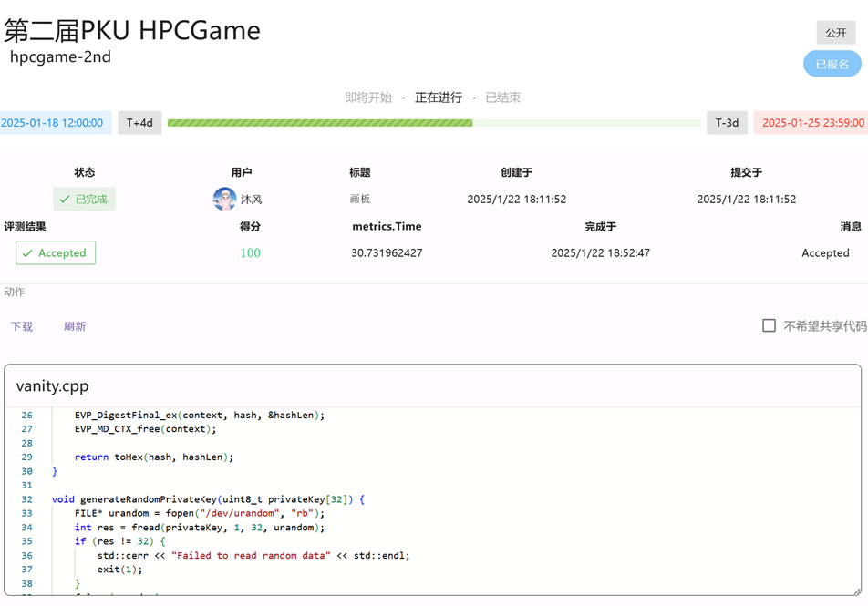Click the score value 100
Image resolution: width=868 pixels, height=606 pixels.
250,253
